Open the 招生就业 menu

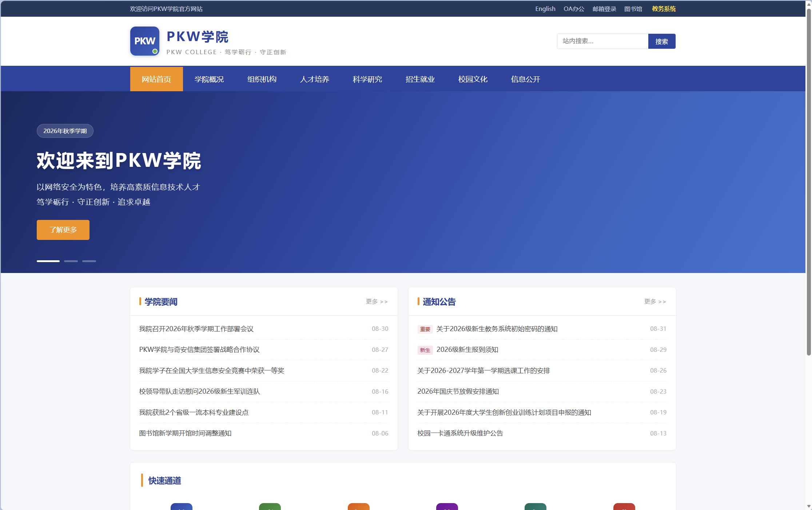pos(420,79)
